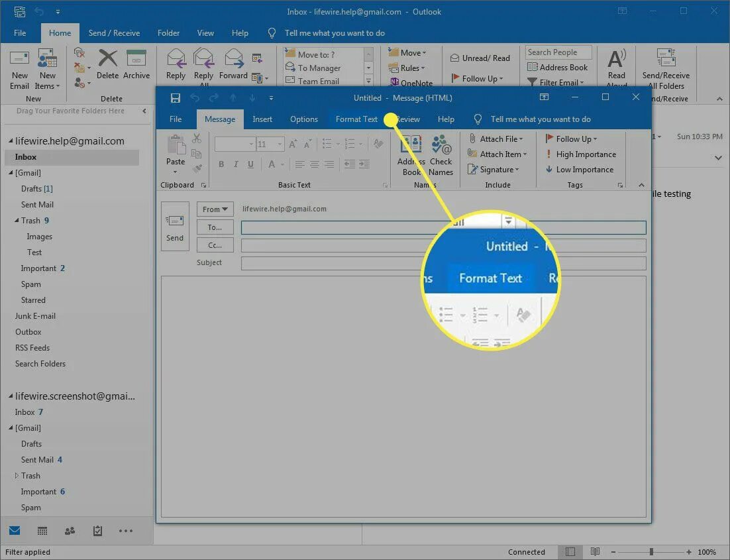
Task: Toggle Underline formatting in Basic Text
Action: click(250, 164)
